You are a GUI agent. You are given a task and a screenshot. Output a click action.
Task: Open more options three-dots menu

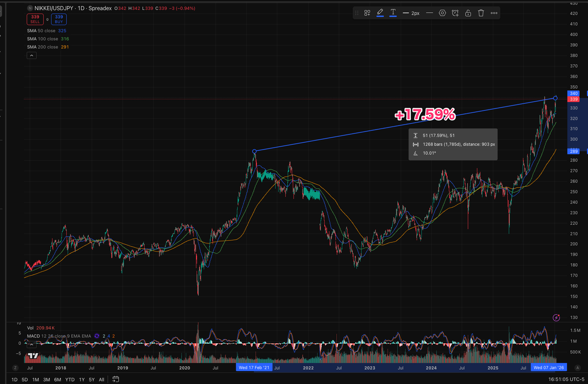pos(493,13)
